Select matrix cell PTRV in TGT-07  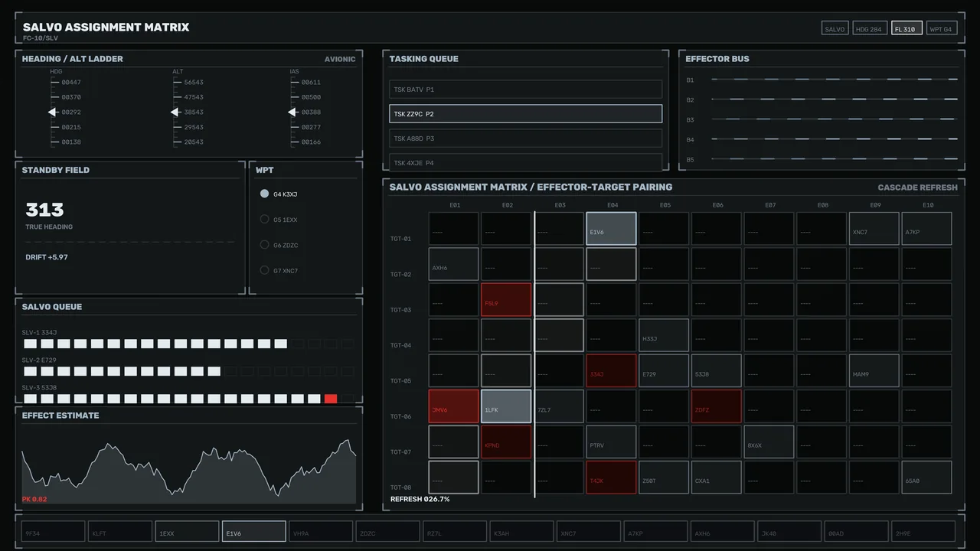611,442
